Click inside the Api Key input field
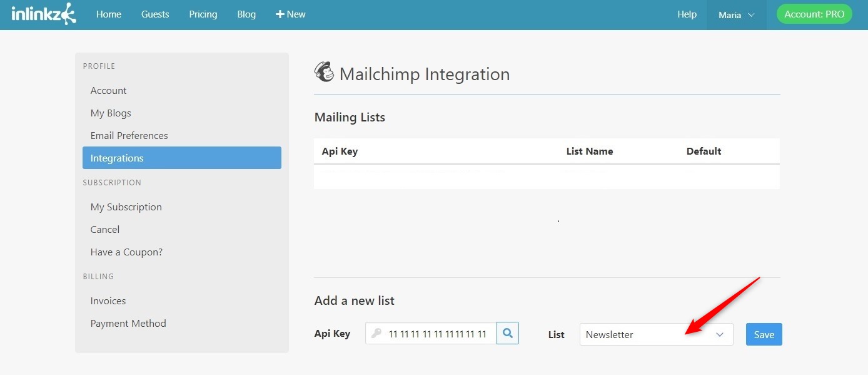Screen dimensions: 868x375 431,334
